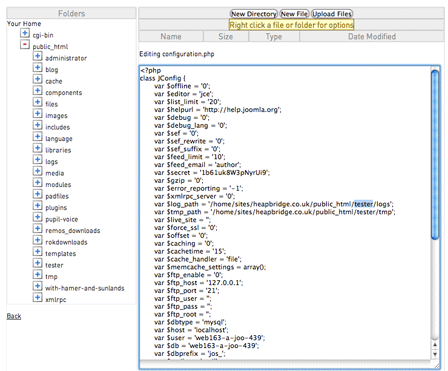Expand the modules folder node
This screenshot has width=448, height=371.
point(38,182)
